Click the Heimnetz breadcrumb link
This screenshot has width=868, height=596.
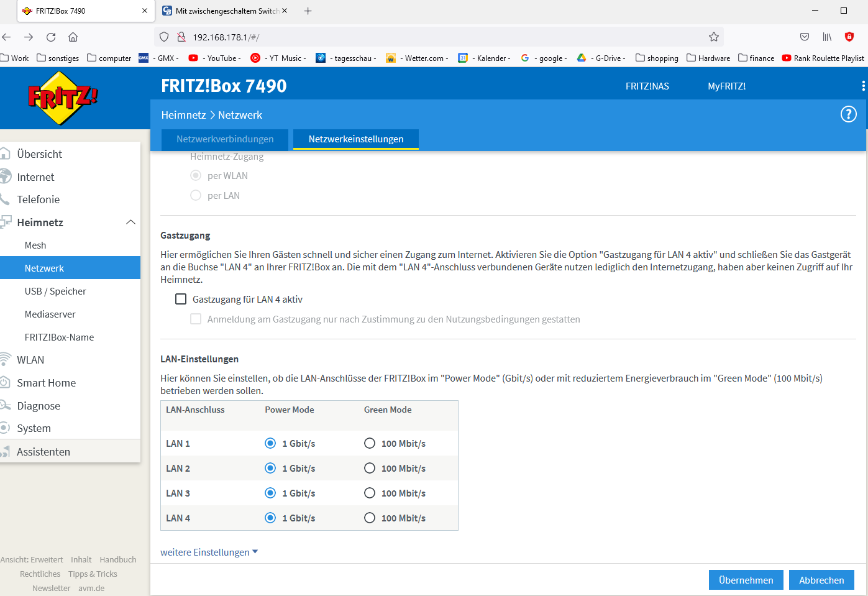[x=183, y=115]
